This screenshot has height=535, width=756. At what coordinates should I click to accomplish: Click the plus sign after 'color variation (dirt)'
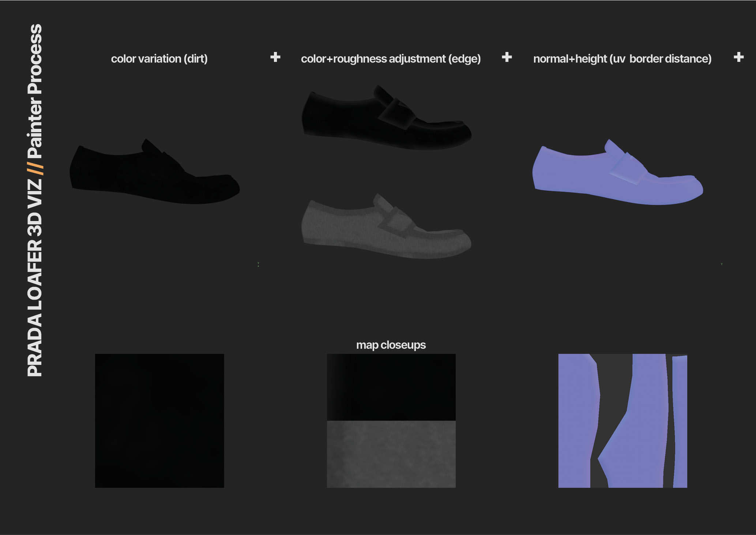coord(275,57)
